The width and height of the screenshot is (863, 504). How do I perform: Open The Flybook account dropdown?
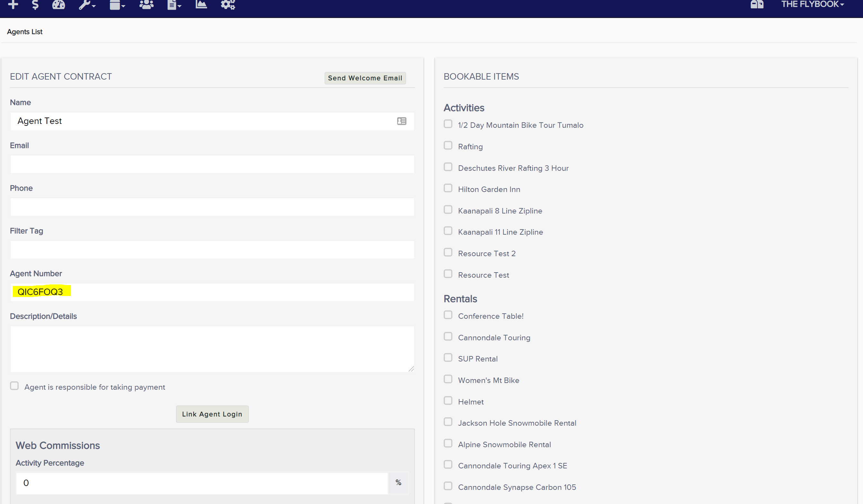812,4
